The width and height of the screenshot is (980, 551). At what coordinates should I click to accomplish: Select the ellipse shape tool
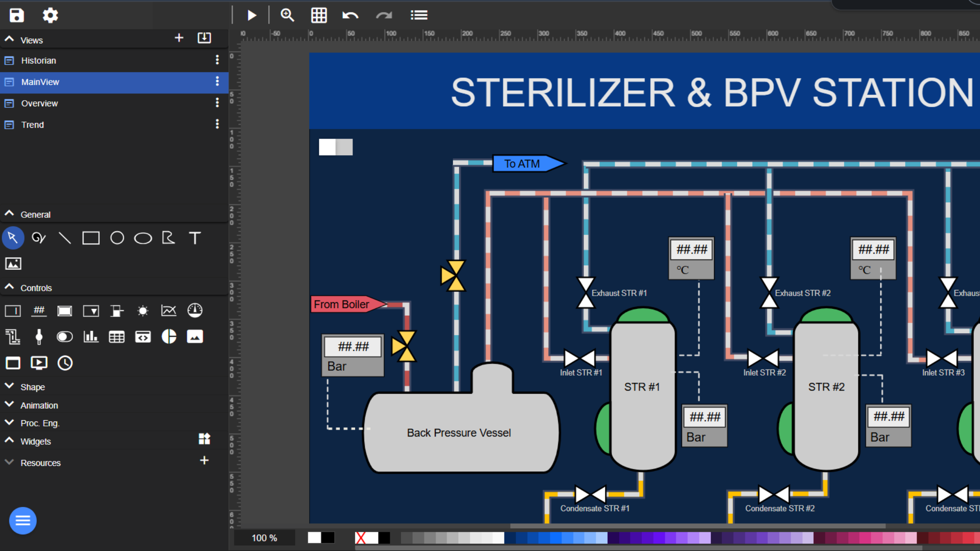[143, 237]
